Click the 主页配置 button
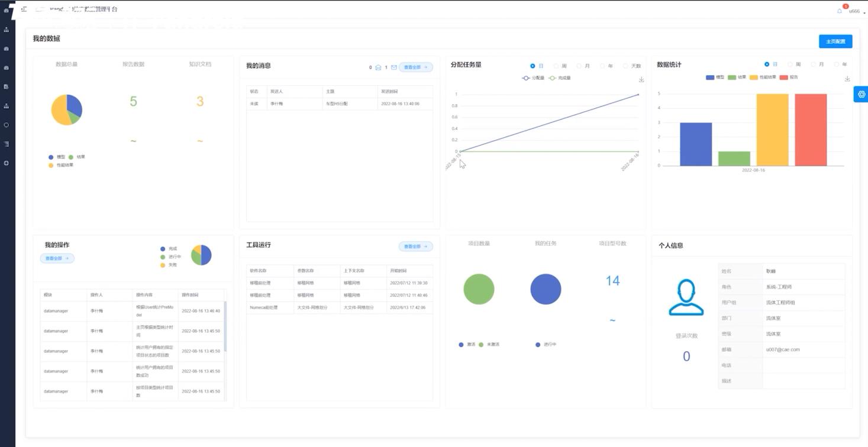This screenshot has height=447, width=868. 835,41
